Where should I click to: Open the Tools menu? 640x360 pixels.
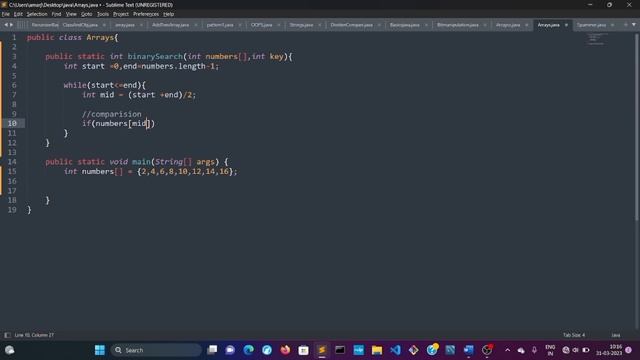click(103, 14)
